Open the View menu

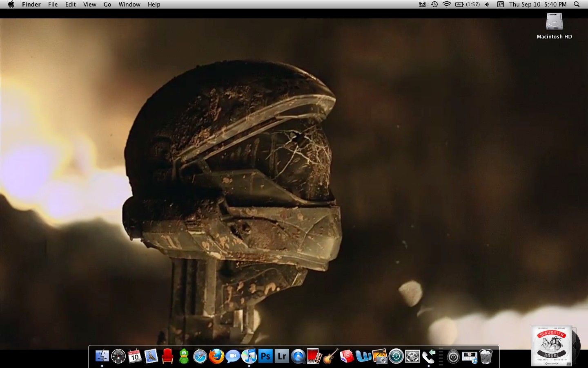tap(90, 4)
